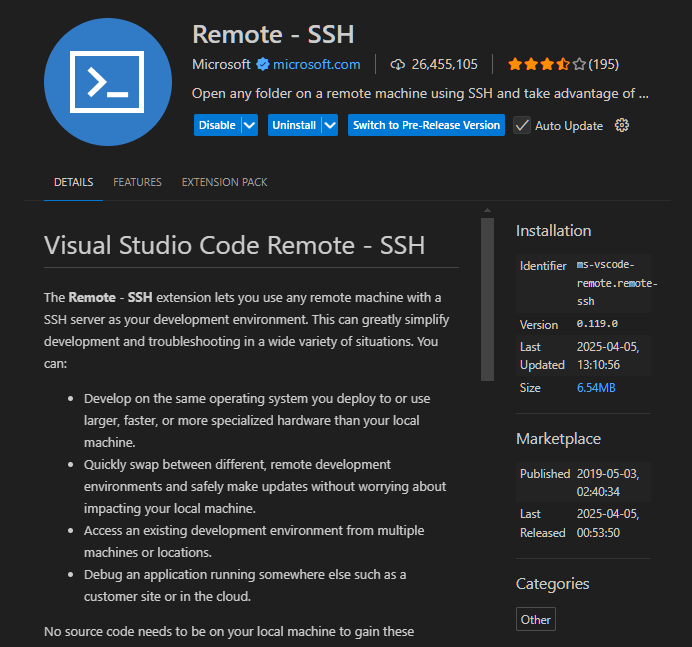Open the Extension Pack tab

pyautogui.click(x=224, y=182)
